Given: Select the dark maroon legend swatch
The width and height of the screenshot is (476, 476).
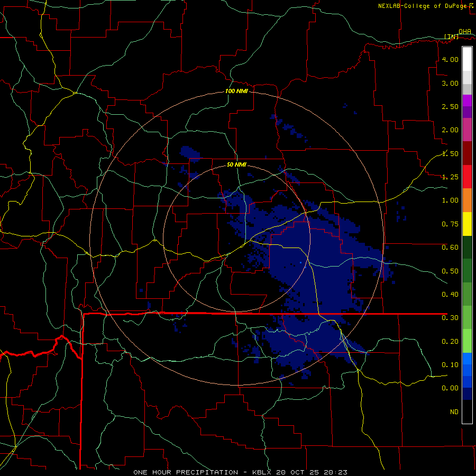Looking at the screenshot, I should tap(467, 153).
